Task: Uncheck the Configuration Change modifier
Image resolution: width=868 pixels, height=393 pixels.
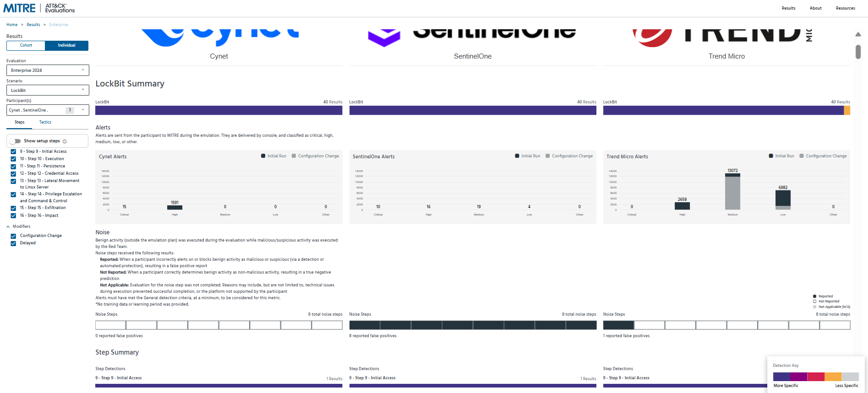Action: (x=13, y=236)
